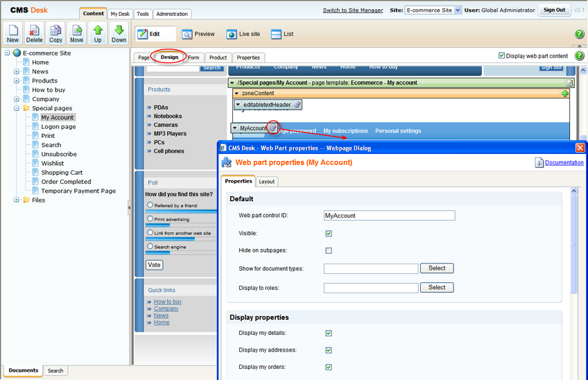The image size is (588, 380).
Task: Enable Hide on subpages checkbox
Action: click(x=329, y=251)
